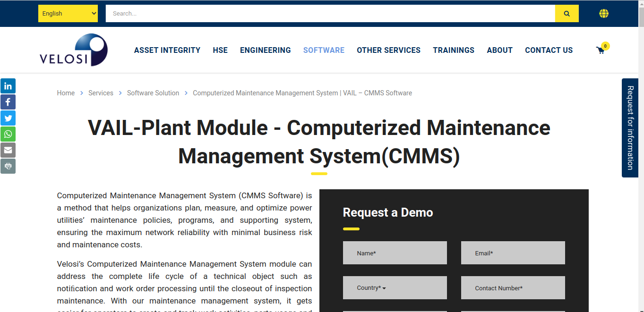Click the VAIL-Plant Module page title
Image resolution: width=644 pixels, height=312 pixels.
point(319,142)
